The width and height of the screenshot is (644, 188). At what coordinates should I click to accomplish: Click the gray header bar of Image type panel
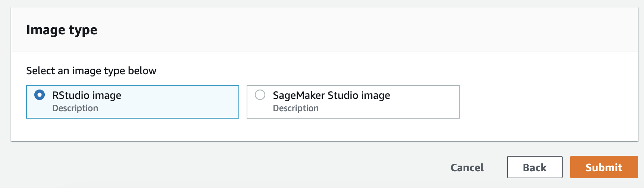(x=336, y=30)
